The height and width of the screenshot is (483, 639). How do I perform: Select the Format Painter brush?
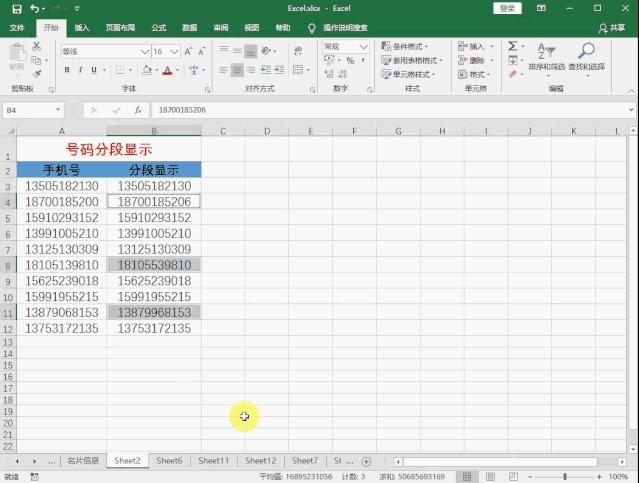(x=37, y=74)
